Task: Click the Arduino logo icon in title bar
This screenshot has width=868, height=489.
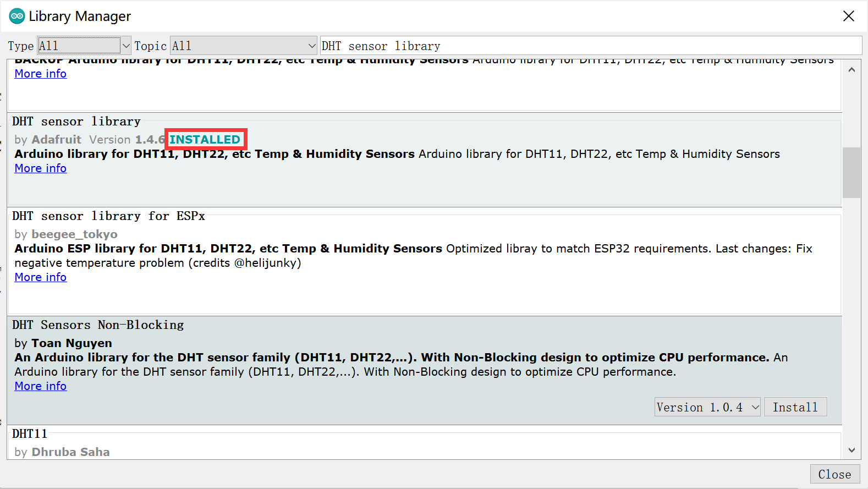Action: tap(17, 16)
